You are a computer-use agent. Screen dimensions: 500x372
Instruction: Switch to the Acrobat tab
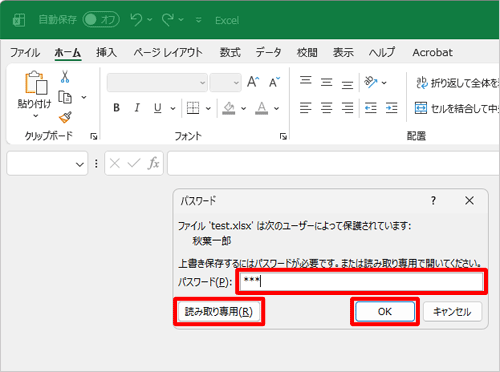point(432,53)
